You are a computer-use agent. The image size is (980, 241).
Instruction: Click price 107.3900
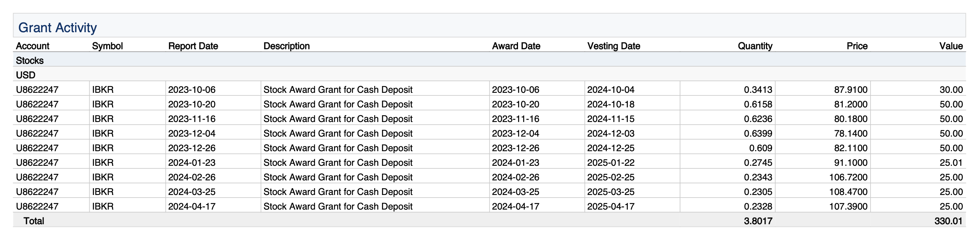pos(848,206)
